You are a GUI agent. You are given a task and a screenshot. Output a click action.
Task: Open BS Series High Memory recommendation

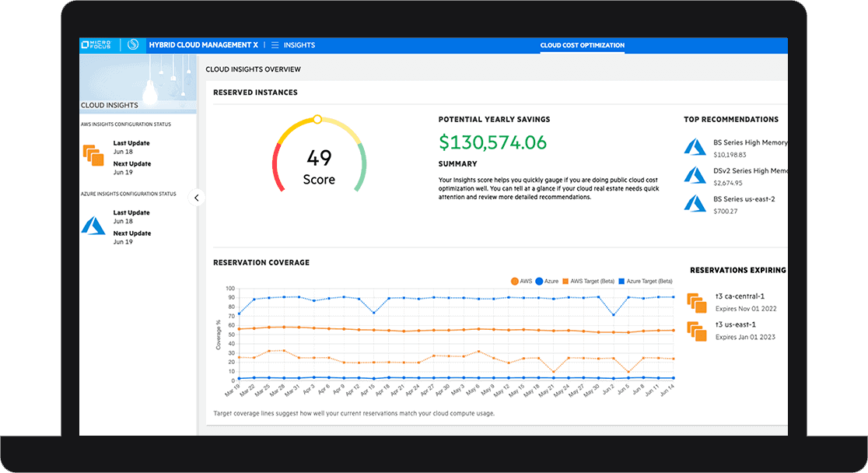pyautogui.click(x=750, y=142)
